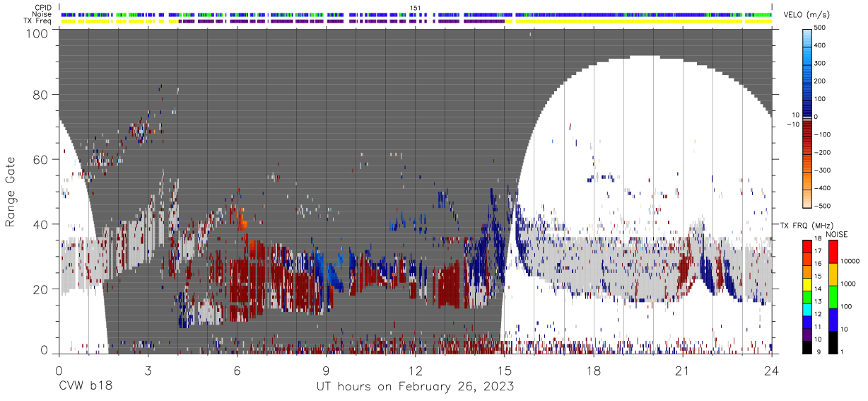Click the 15 hour tick label
This screenshot has height=401, width=868.
click(x=505, y=371)
